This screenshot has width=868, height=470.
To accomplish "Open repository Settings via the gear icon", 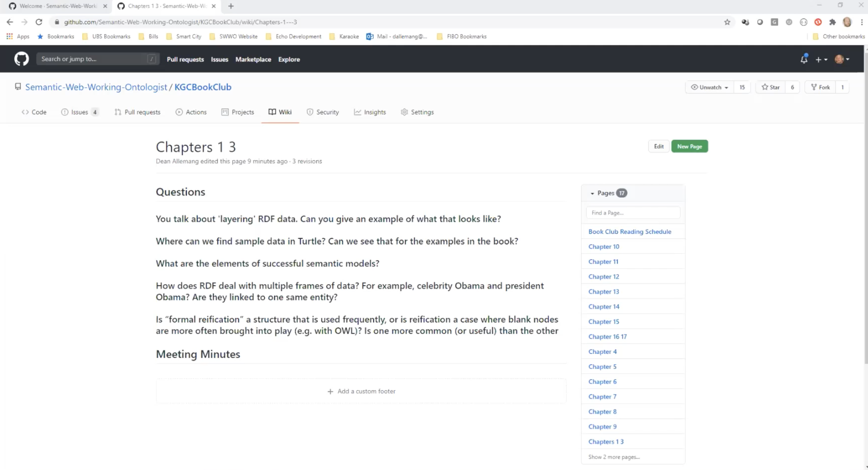I will [404, 112].
